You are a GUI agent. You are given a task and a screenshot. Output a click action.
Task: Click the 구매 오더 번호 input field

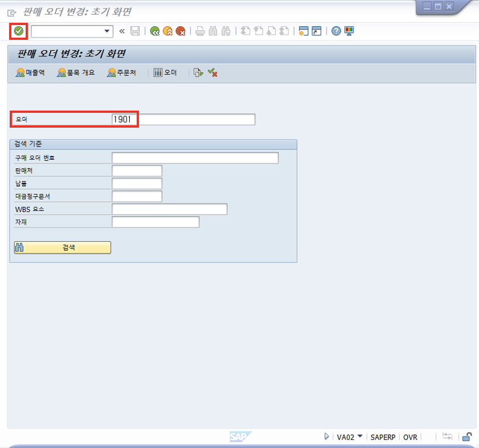point(195,158)
